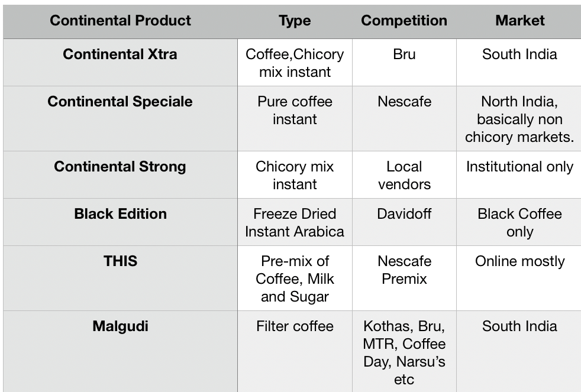
Task: Select the 'Nescafe Premix' competition cell
Action: click(404, 270)
